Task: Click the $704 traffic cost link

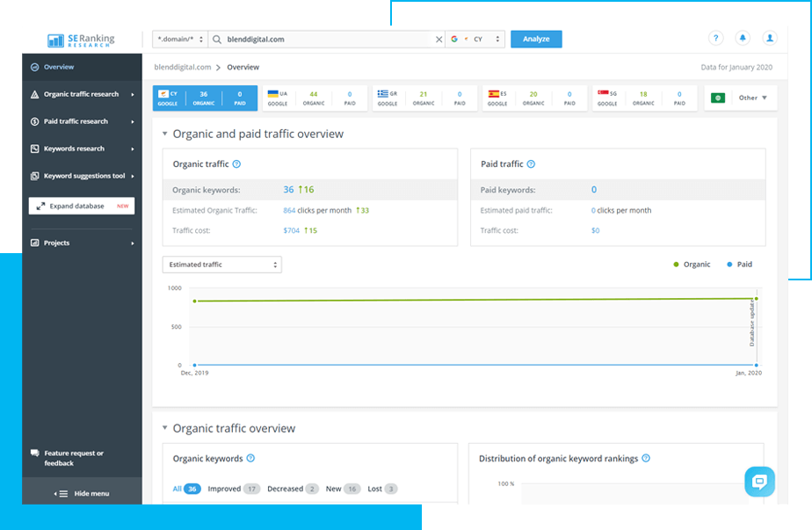Action: (x=291, y=230)
